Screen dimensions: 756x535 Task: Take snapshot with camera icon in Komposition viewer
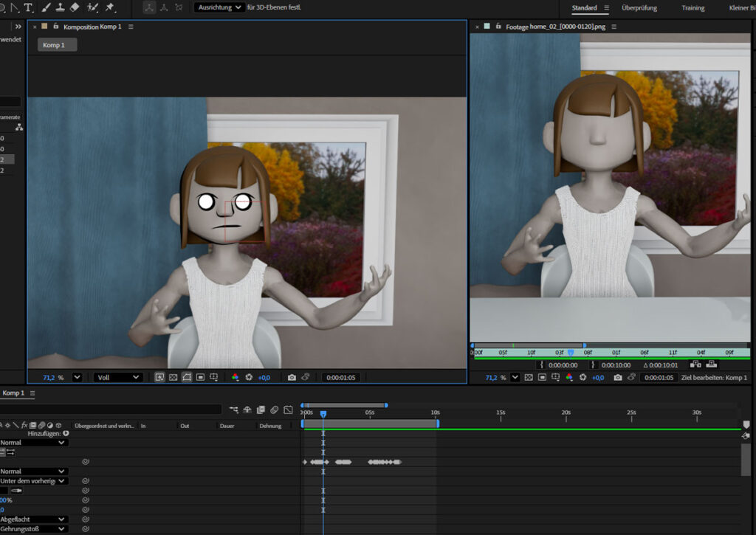pyautogui.click(x=292, y=377)
